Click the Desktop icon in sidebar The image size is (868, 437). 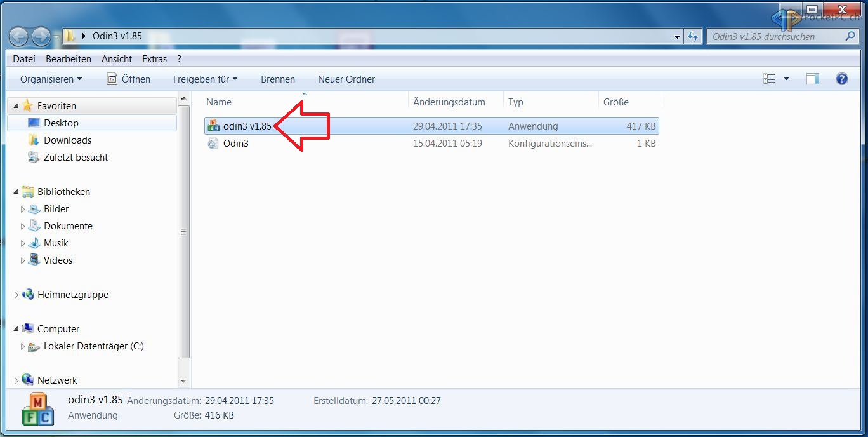click(34, 123)
